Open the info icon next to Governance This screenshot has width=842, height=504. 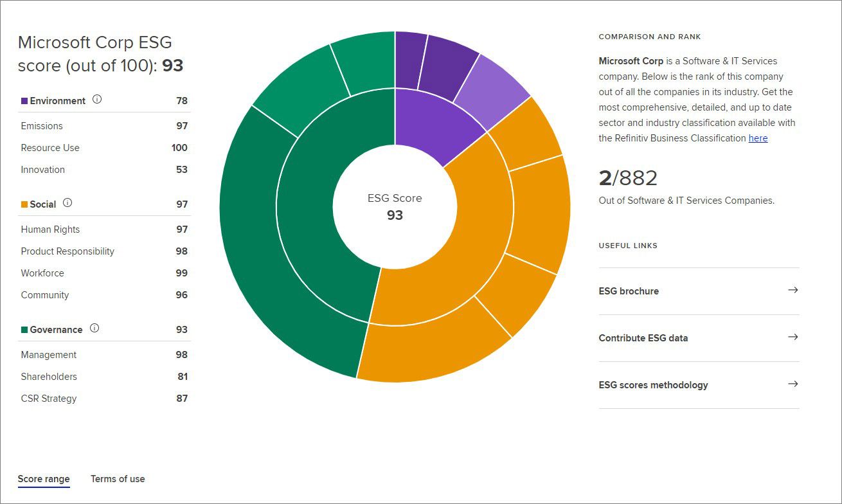tap(94, 328)
